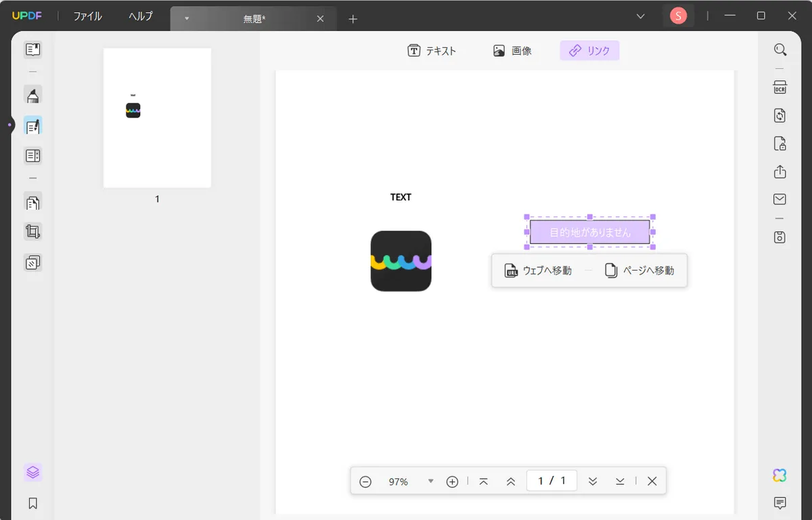Run OCR text recognition
The width and height of the screenshot is (812, 520).
coord(780,87)
